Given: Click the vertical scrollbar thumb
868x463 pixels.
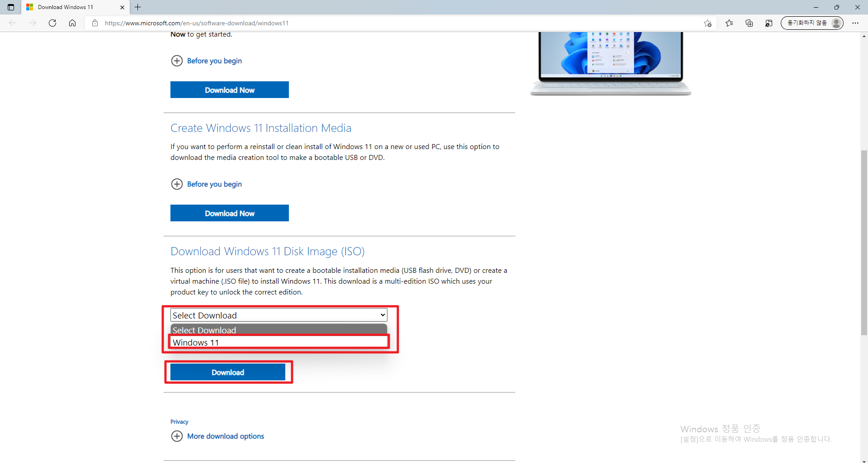Looking at the screenshot, I should tap(864, 243).
